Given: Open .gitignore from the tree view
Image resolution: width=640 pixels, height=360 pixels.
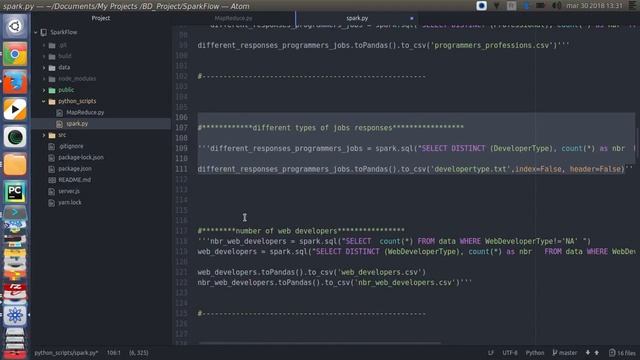Looking at the screenshot, I should [x=71, y=146].
